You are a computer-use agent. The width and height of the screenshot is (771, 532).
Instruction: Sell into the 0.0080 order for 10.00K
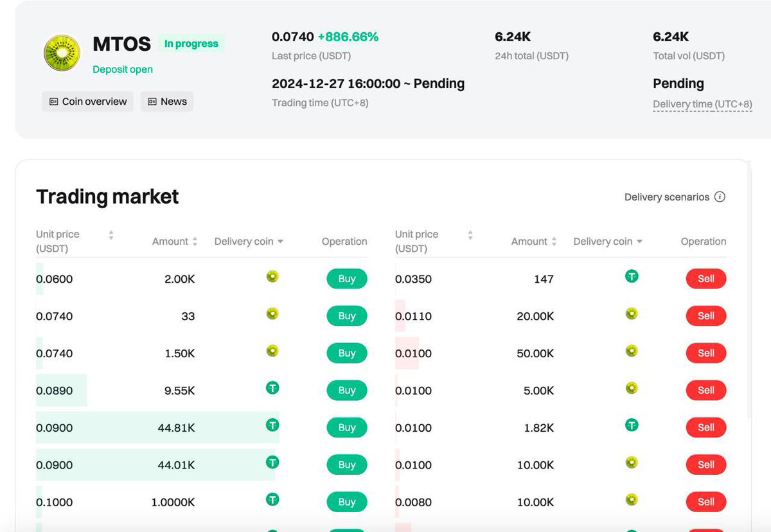pos(706,502)
